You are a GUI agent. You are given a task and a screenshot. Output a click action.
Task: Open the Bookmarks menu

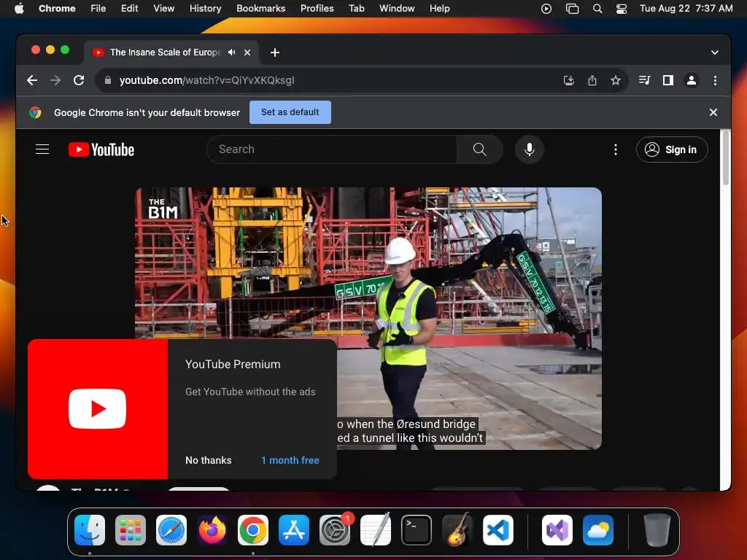point(260,9)
